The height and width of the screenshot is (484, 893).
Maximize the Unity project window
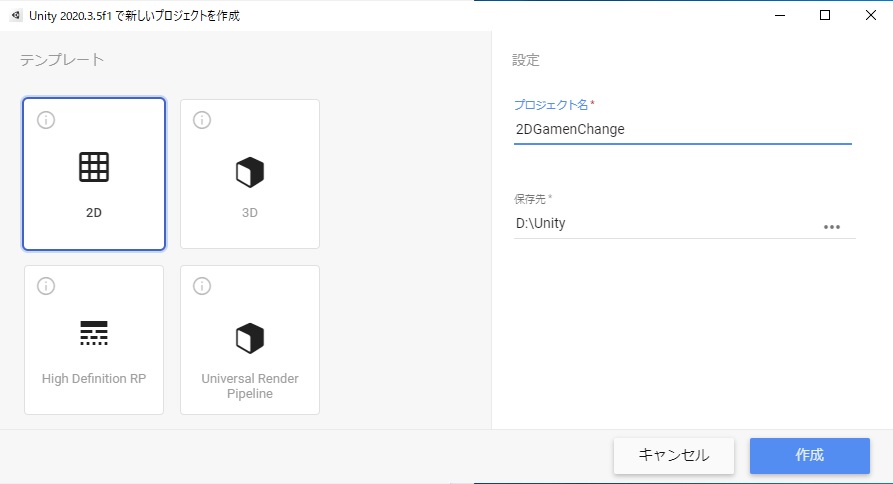click(x=825, y=15)
